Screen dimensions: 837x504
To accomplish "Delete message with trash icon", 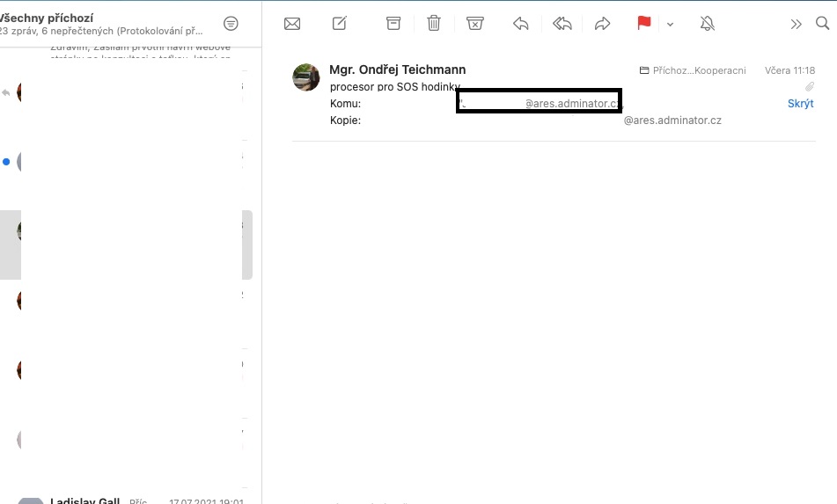I will click(x=434, y=24).
